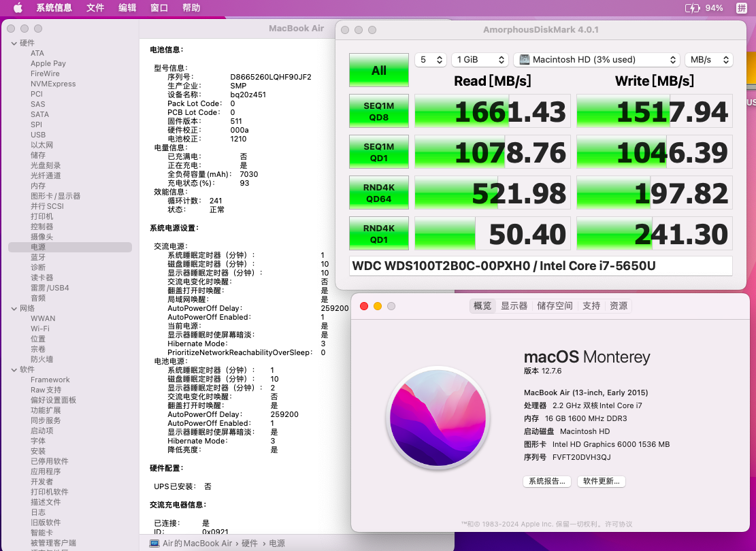
Task: Run the RND4K QD1 test
Action: tap(379, 234)
